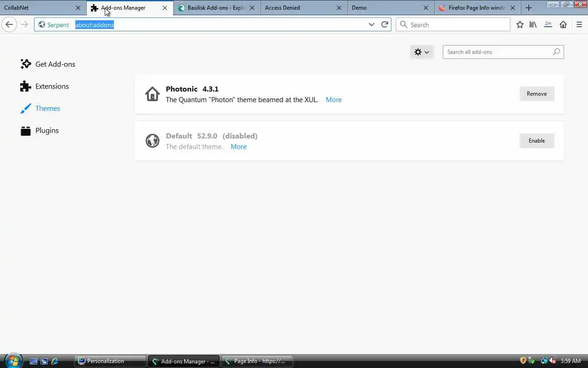Image resolution: width=588 pixels, height=368 pixels.
Task: Switch to the Basilisk Add-ons tab
Action: click(x=216, y=8)
